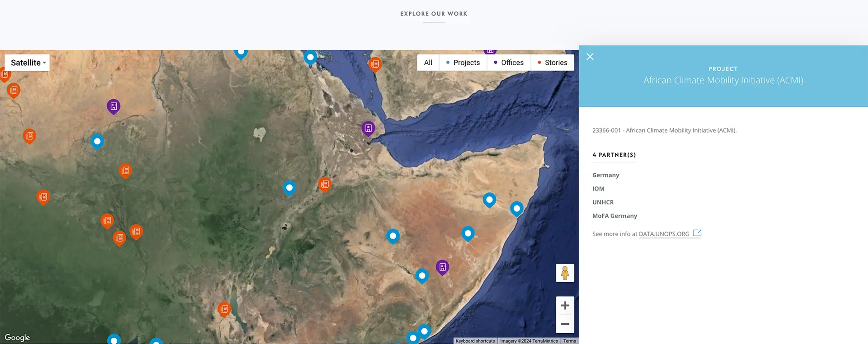
Task: Click the Street View pegman icon
Action: [x=565, y=273]
